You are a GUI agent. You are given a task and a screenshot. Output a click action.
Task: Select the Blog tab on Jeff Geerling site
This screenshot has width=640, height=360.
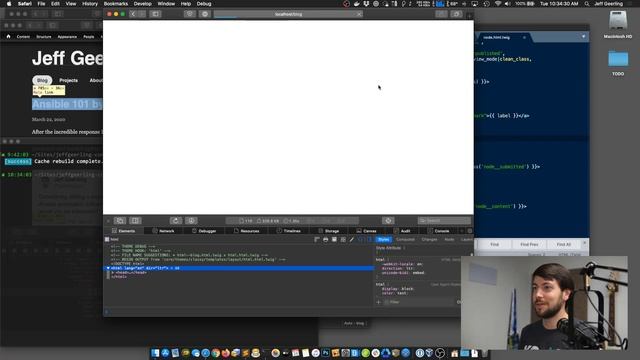tap(42, 80)
